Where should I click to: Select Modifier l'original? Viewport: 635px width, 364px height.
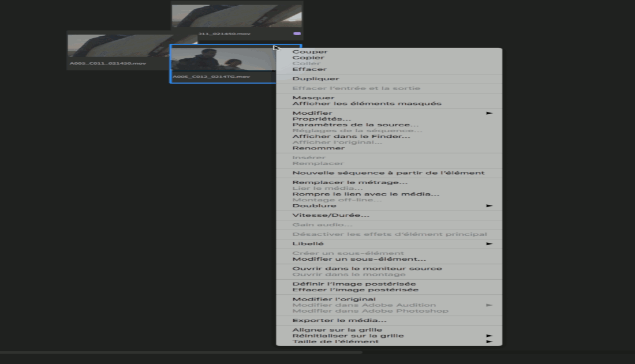pyautogui.click(x=389, y=299)
